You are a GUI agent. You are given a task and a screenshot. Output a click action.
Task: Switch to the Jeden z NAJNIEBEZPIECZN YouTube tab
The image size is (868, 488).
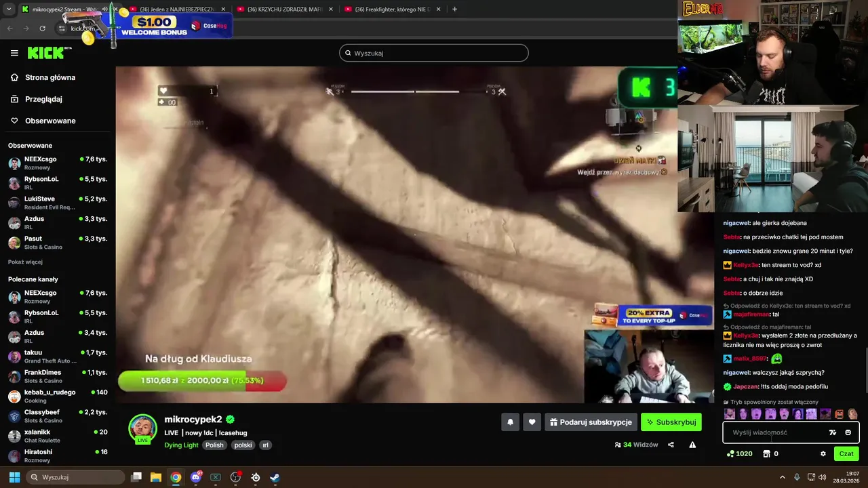click(x=178, y=9)
